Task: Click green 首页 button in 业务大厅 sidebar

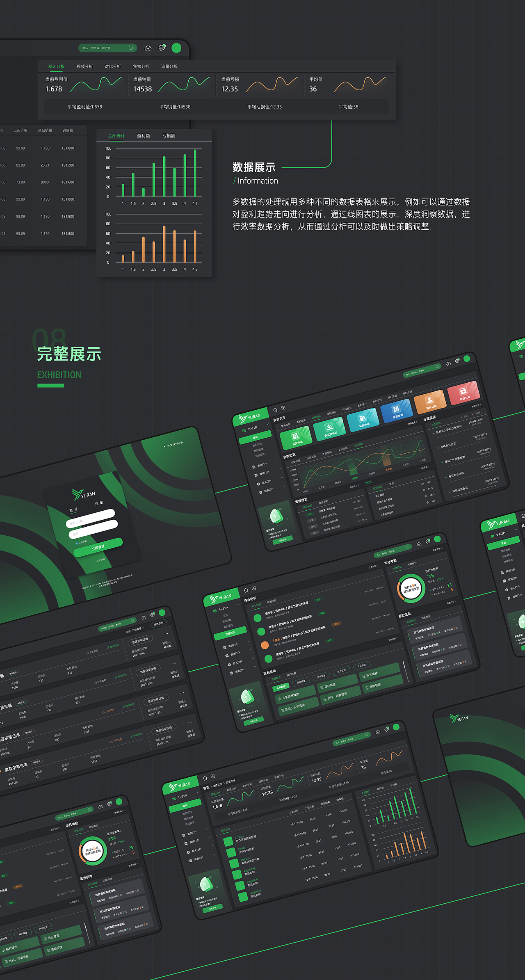Action: pos(256,438)
